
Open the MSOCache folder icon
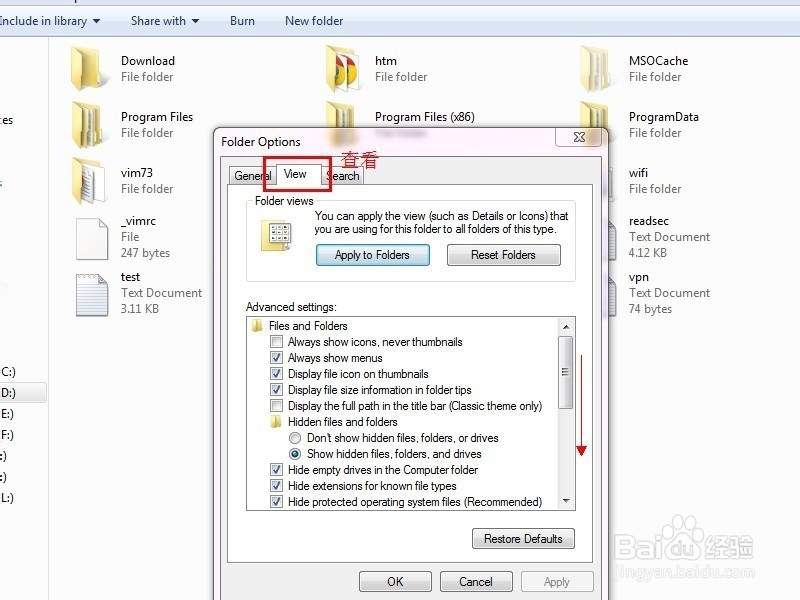coord(597,68)
